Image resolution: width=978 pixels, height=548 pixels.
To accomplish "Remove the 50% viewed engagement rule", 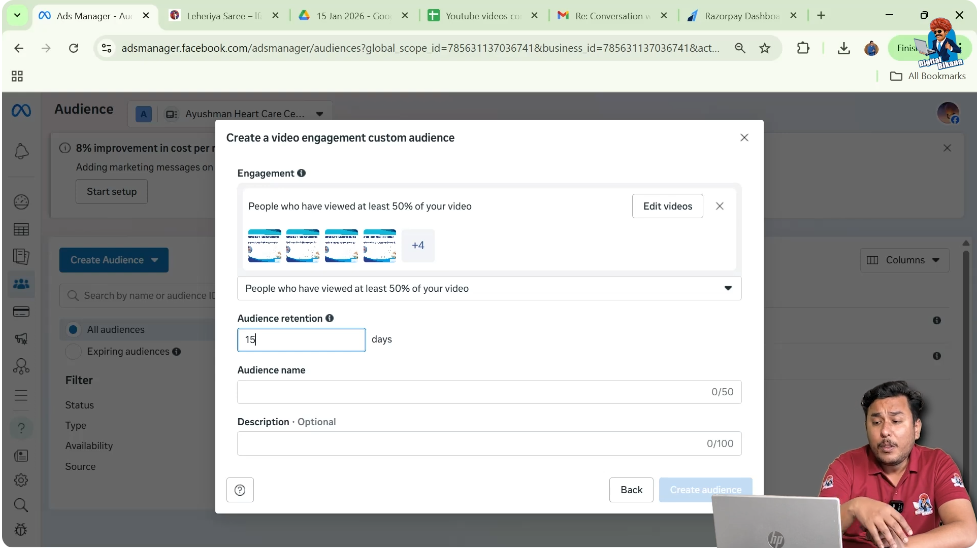I will click(720, 206).
